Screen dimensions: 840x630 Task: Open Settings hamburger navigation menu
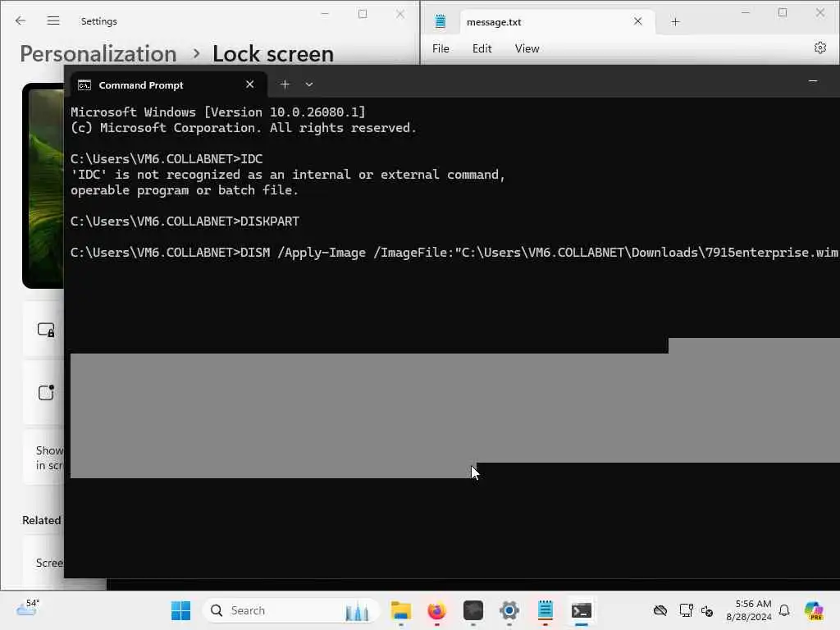[53, 21]
